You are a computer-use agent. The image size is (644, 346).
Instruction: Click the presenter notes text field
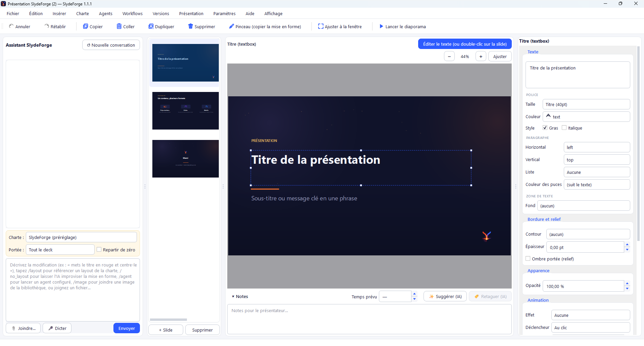369,319
